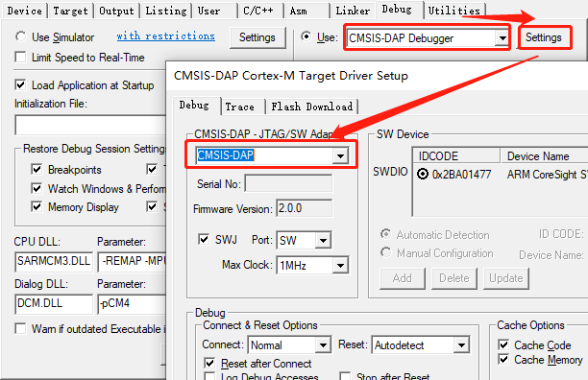Open the Trace tab in driver setup
This screenshot has height=380, width=588.
pos(239,107)
